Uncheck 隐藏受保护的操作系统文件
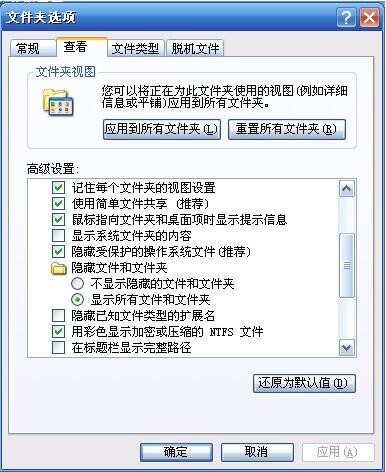386x472 pixels. (58, 252)
